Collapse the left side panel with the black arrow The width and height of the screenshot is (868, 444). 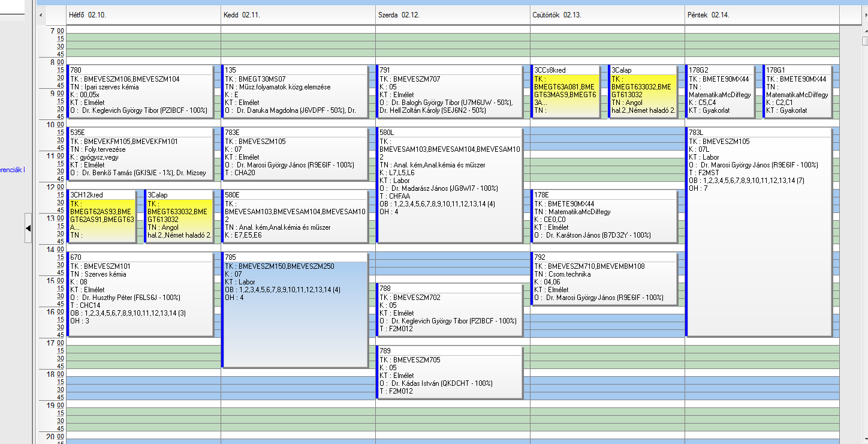coord(28,228)
